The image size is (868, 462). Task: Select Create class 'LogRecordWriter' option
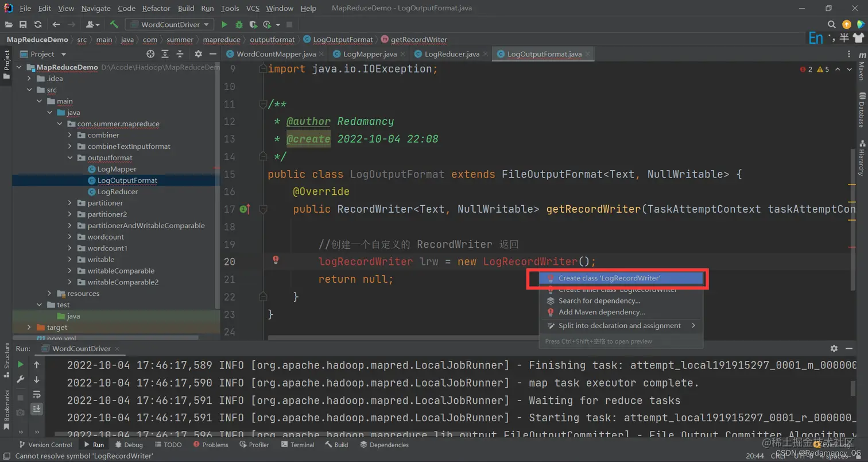point(621,278)
